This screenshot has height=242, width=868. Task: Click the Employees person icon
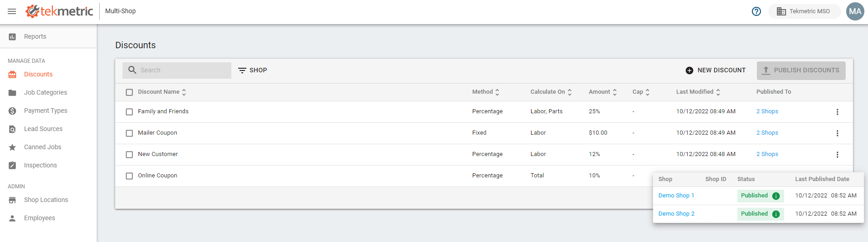click(x=12, y=218)
